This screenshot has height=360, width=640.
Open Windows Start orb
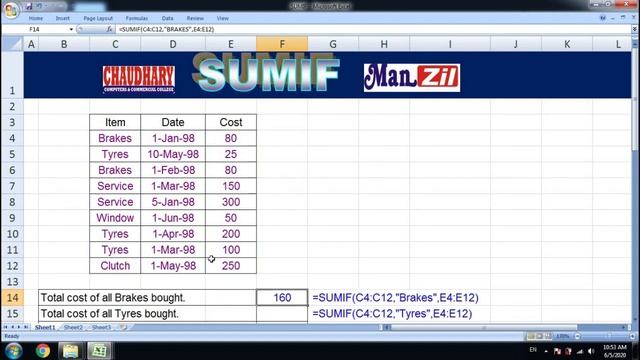click(13, 351)
